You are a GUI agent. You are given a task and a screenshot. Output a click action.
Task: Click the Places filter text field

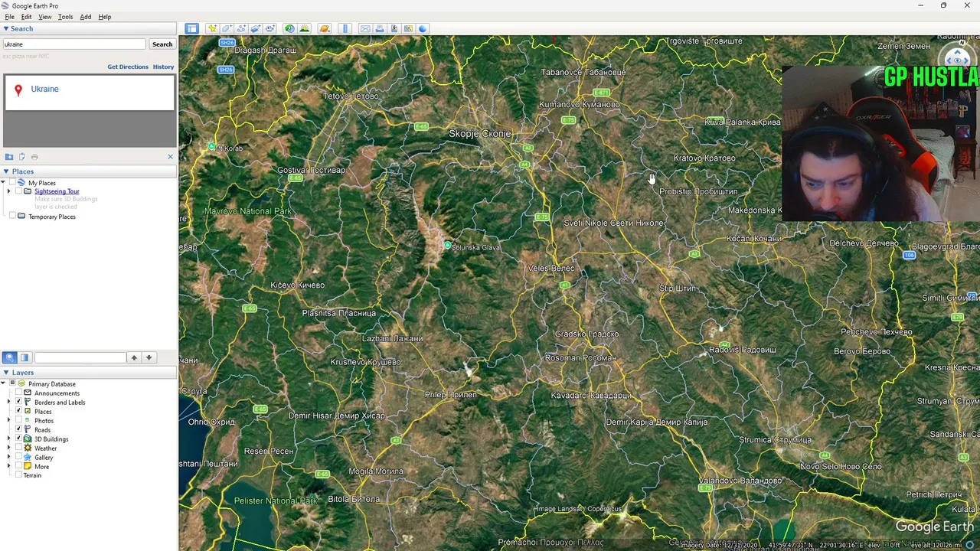click(x=80, y=357)
